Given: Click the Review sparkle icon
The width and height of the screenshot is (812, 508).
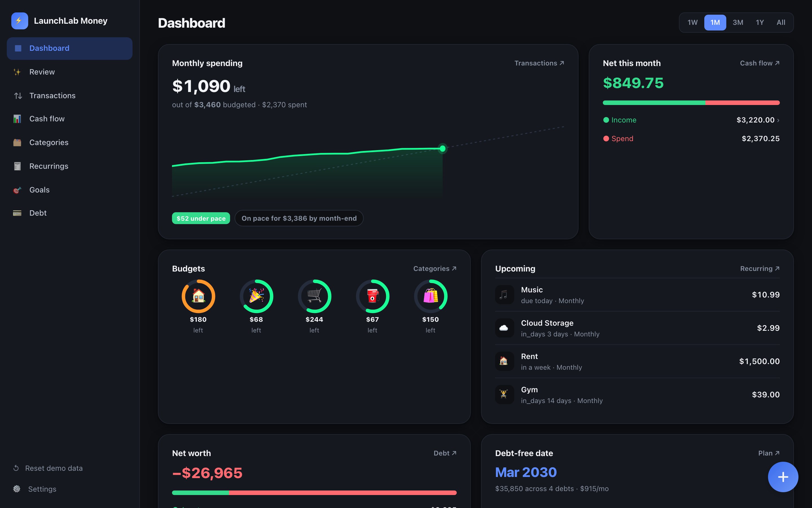Looking at the screenshot, I should (x=17, y=72).
